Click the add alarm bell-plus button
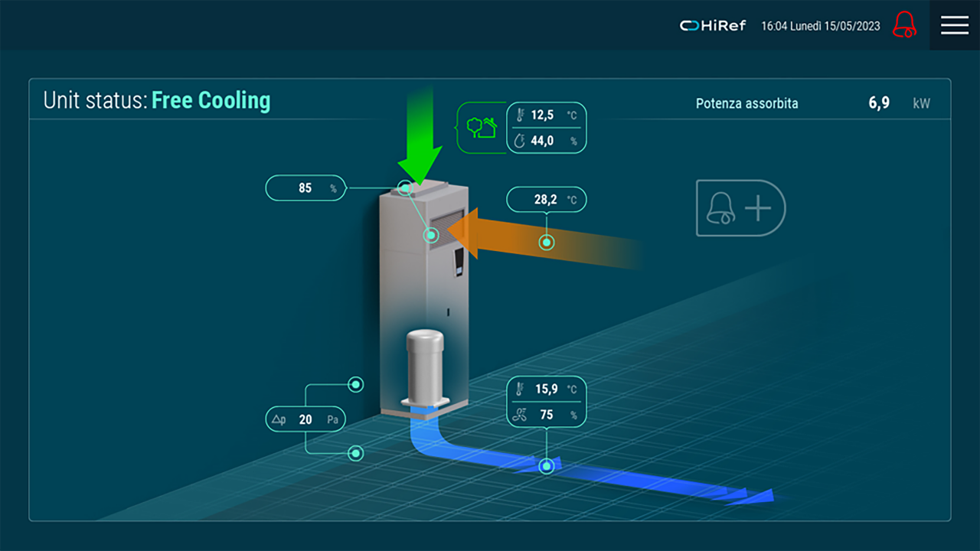This screenshot has height=551, width=980. 740,207
